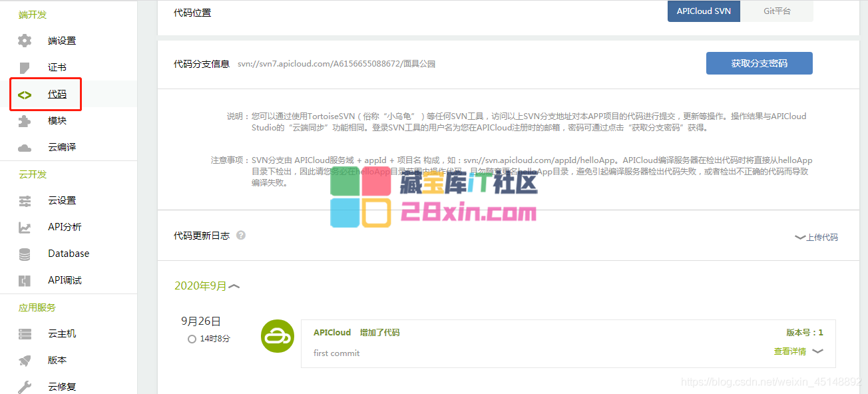
Task: Expand 查看详情 for first commit
Action: (797, 351)
